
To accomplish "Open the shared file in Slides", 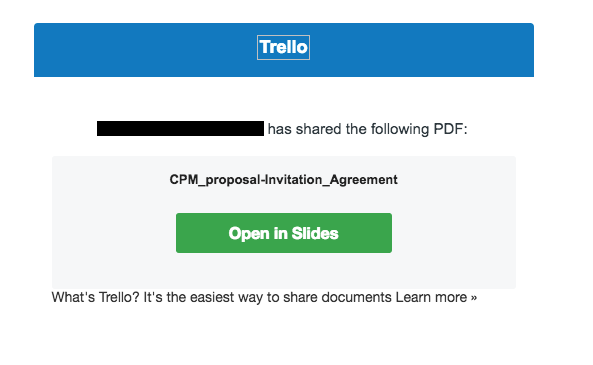I will (284, 233).
